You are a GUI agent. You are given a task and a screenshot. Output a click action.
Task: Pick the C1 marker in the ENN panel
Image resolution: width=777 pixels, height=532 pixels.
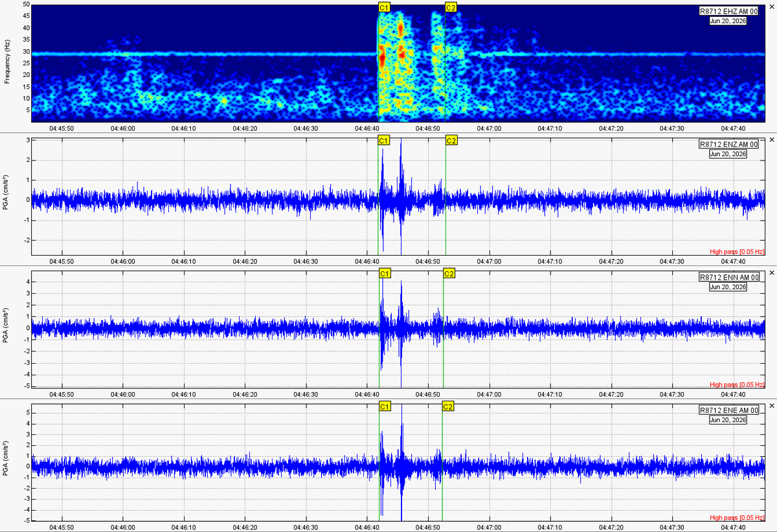[x=385, y=274]
